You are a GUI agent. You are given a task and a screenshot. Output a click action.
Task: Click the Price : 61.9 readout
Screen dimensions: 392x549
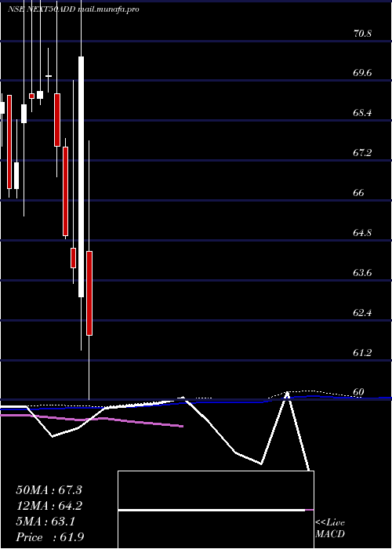coord(49,537)
